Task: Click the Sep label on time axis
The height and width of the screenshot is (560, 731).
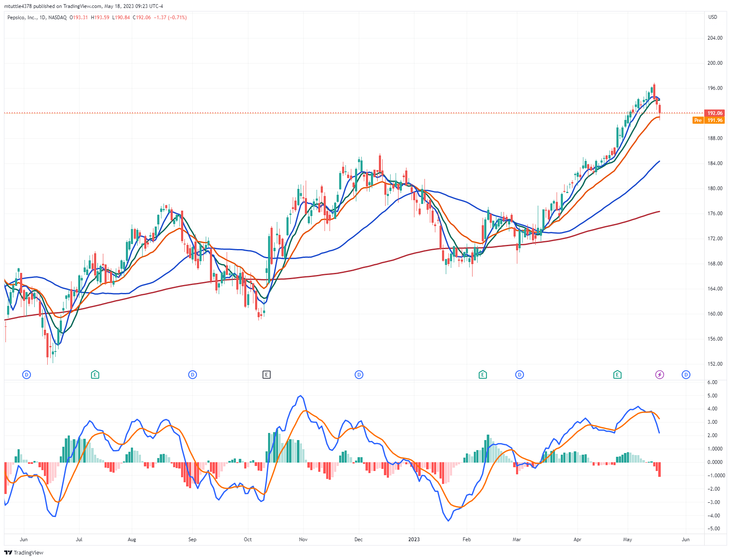Action: 192,540
